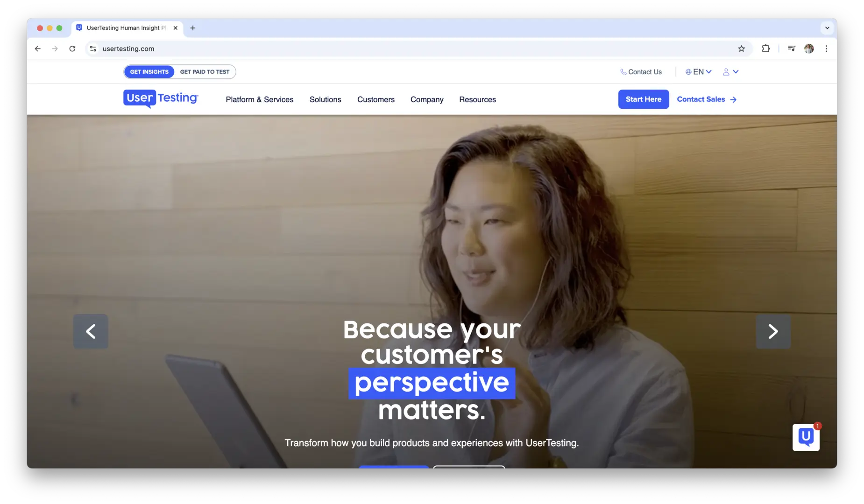
Task: Open the EN language dropdown
Action: click(x=698, y=72)
